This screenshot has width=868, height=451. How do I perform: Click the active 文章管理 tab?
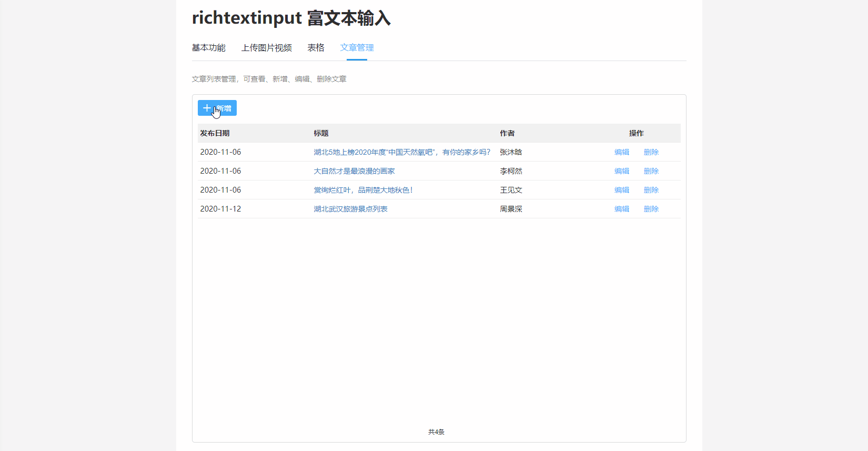pyautogui.click(x=357, y=48)
